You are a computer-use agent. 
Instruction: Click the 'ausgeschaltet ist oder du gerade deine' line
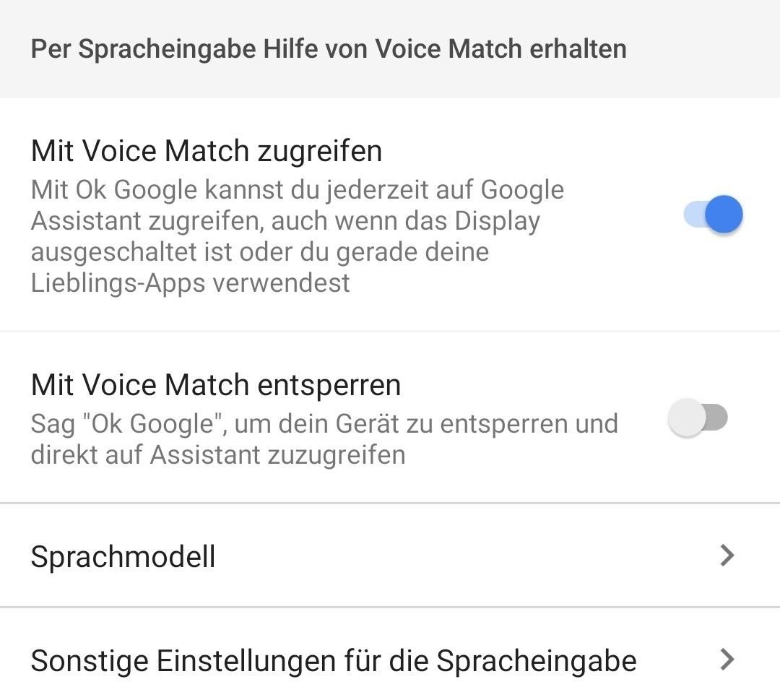260,252
